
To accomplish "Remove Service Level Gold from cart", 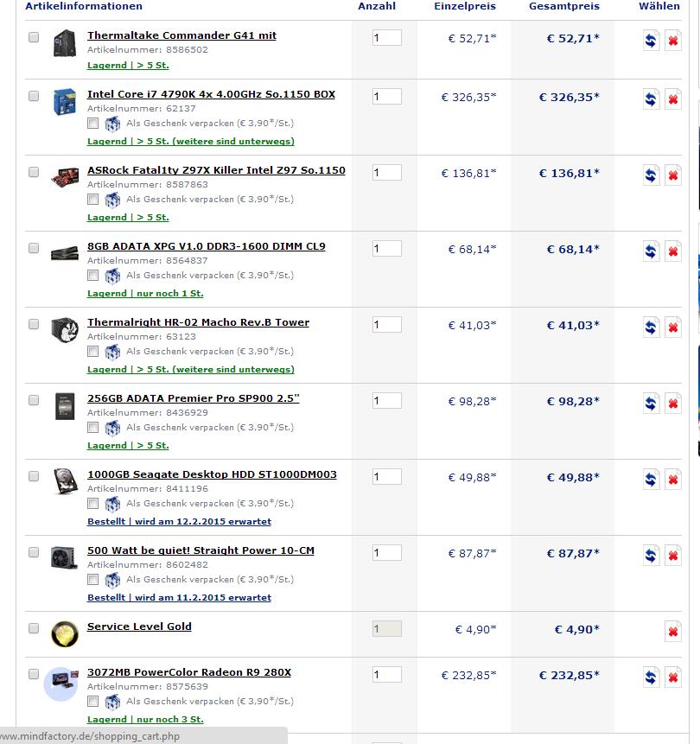I will click(673, 632).
